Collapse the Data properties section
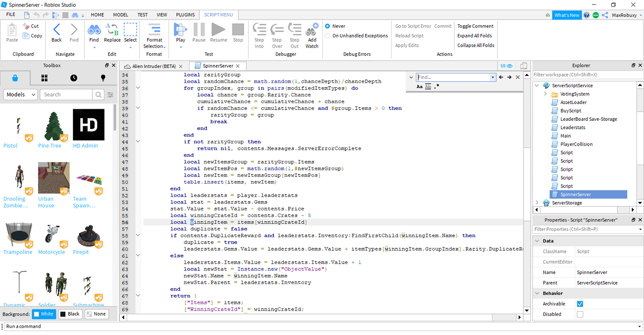This screenshot has width=644, height=335. click(537, 241)
